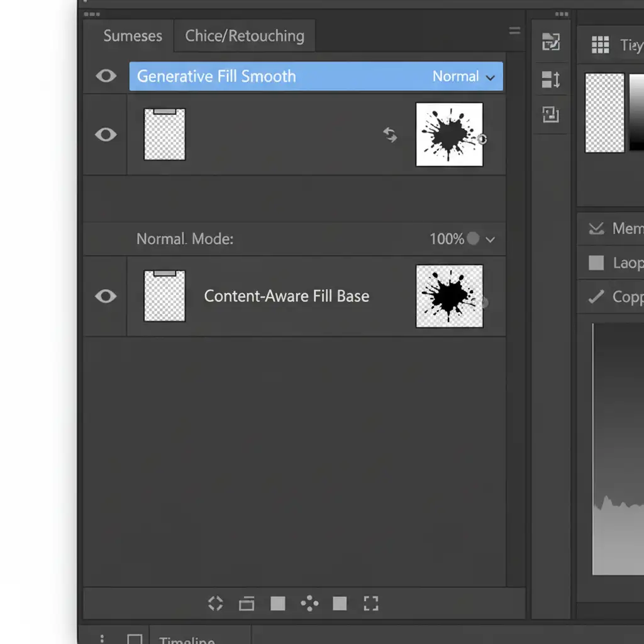The height and width of the screenshot is (644, 644).
Task: Open the panel menu at the tab bar's right edge
Action: 514,31
